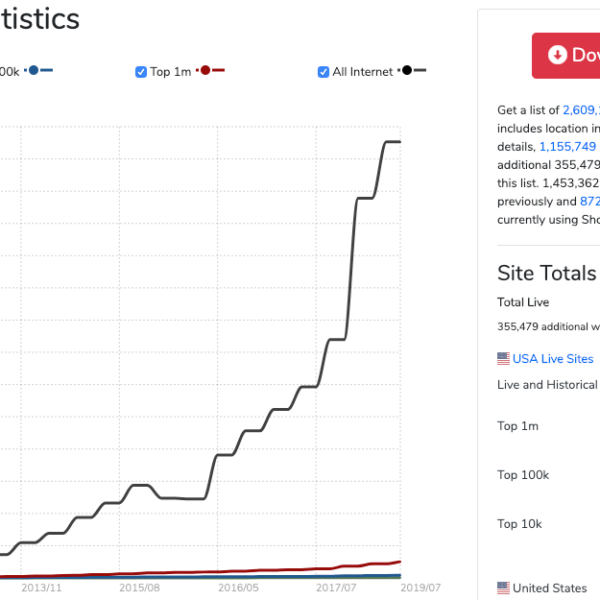
Task: Click the flag icon beside United States
Action: tap(504, 588)
